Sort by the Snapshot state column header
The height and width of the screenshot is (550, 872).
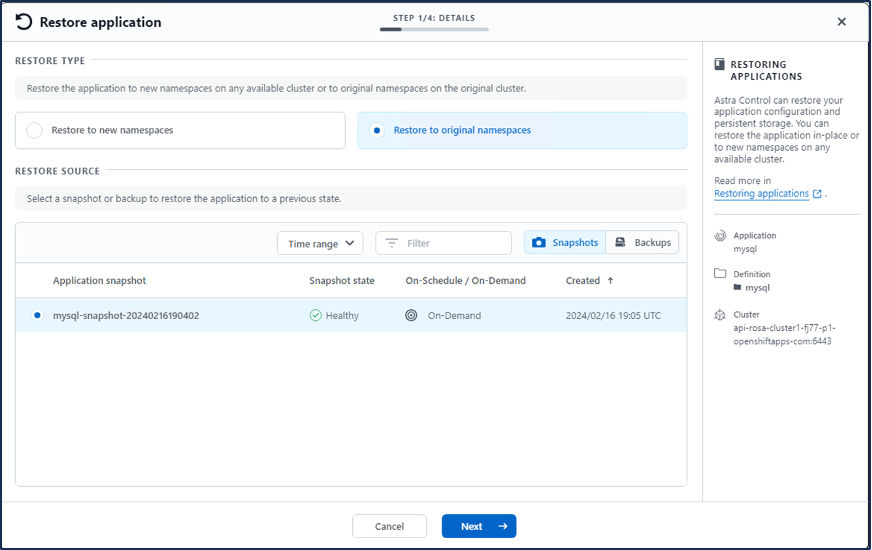point(341,281)
